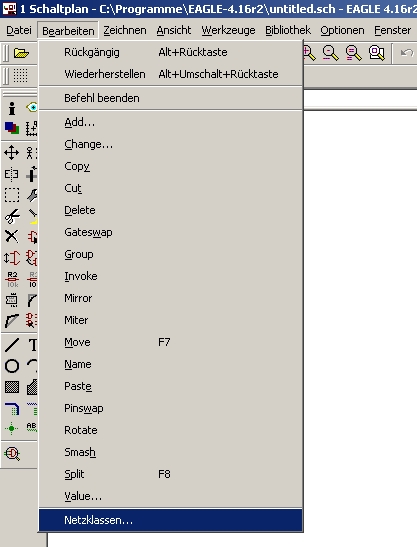
Task: Select the Mirror tool icon
Action: pyautogui.click(x=12, y=174)
